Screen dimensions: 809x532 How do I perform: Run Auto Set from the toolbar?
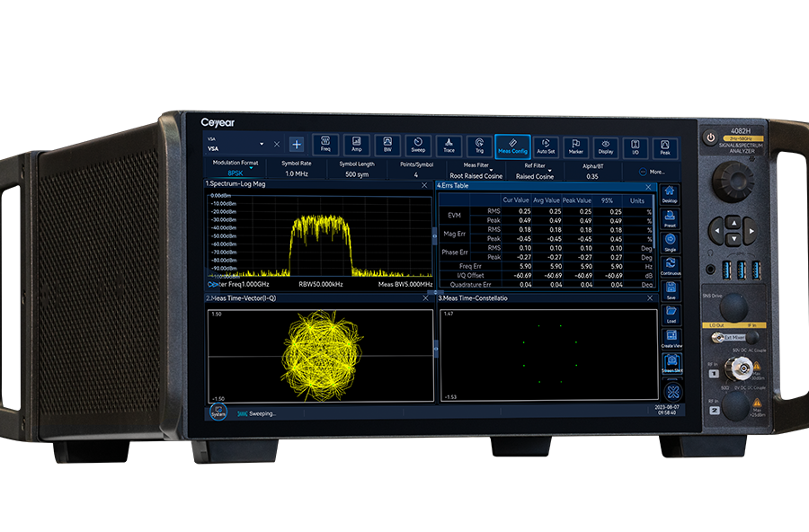pyautogui.click(x=545, y=146)
